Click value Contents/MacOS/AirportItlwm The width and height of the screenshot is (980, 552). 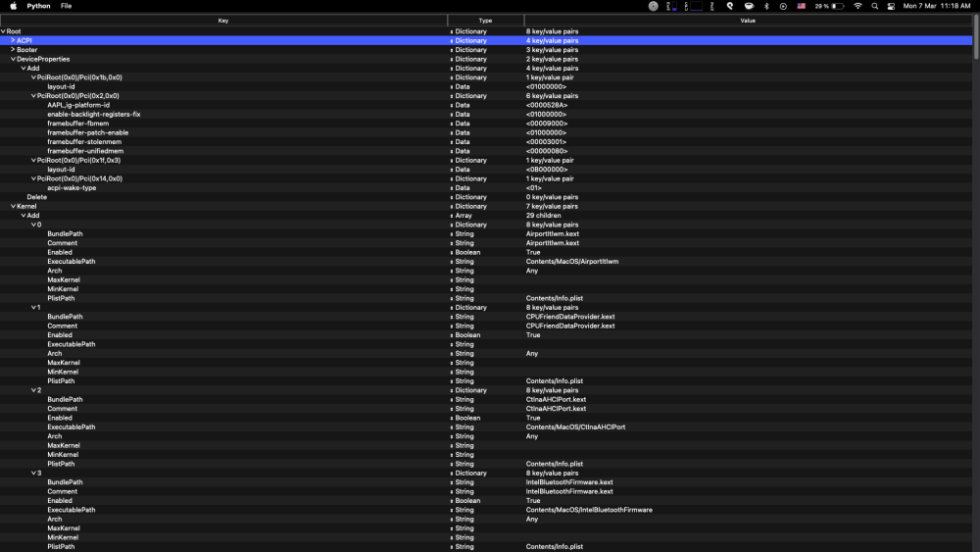572,262
